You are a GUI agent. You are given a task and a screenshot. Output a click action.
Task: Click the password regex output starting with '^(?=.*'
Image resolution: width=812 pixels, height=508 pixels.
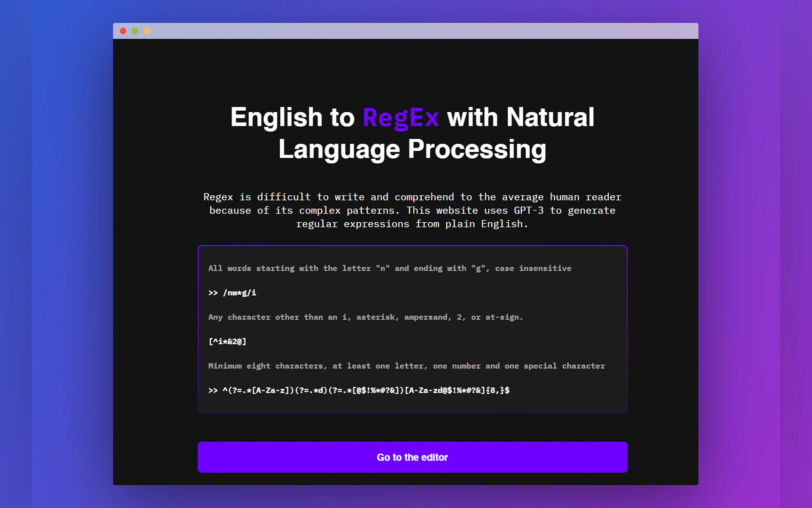(366, 390)
